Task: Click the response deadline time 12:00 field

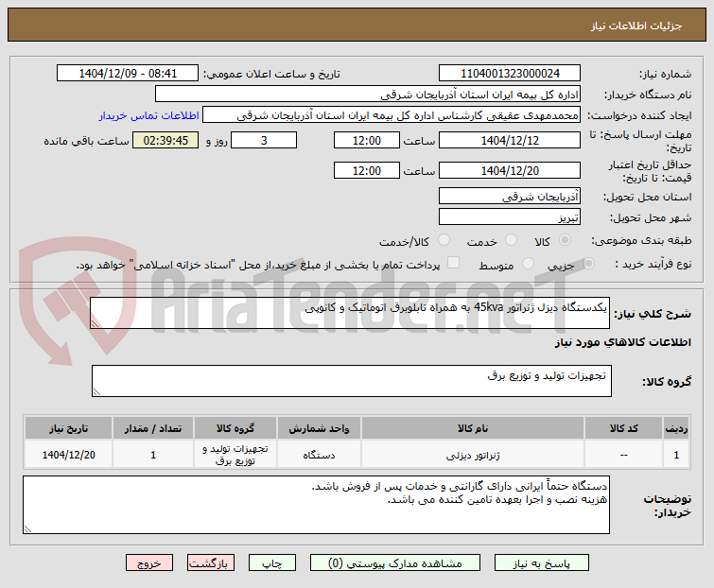Action: pos(367,140)
